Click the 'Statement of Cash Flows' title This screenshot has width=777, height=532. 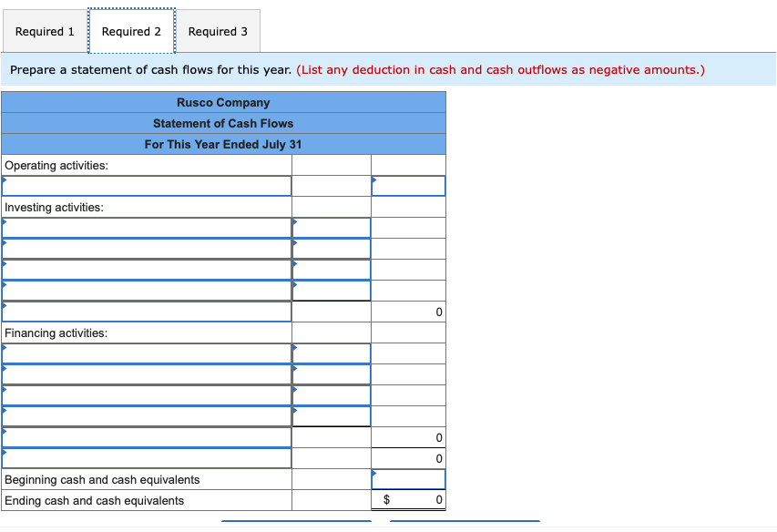(x=223, y=123)
